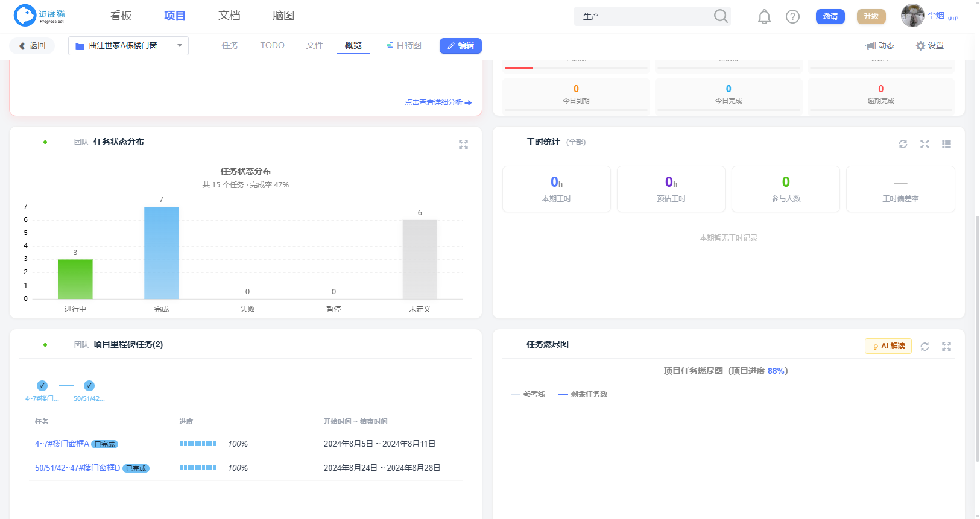This screenshot has height=519, width=980.
Task: Open the 动态 activity feed
Action: tap(879, 46)
